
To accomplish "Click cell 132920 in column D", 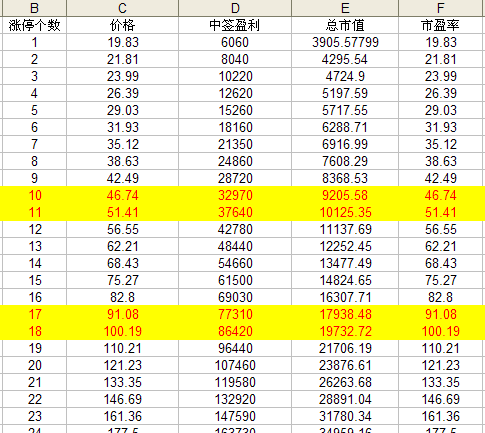I will (235, 399).
